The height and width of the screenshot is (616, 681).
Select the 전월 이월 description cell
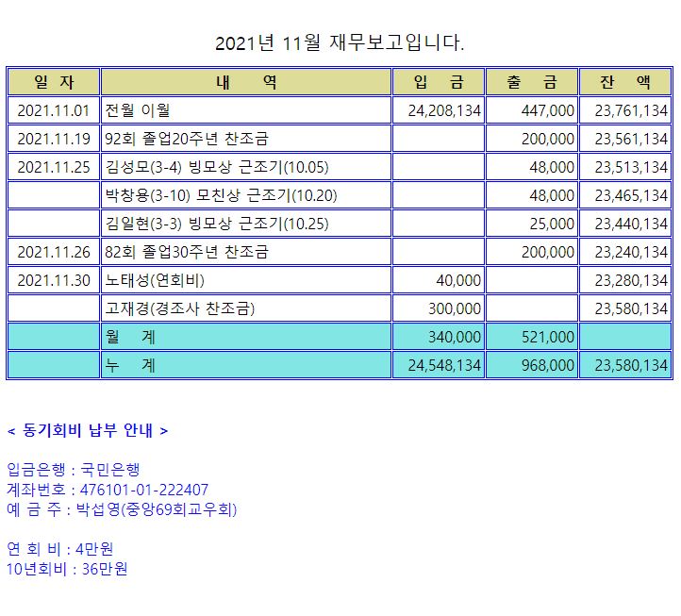pyautogui.click(x=138, y=110)
